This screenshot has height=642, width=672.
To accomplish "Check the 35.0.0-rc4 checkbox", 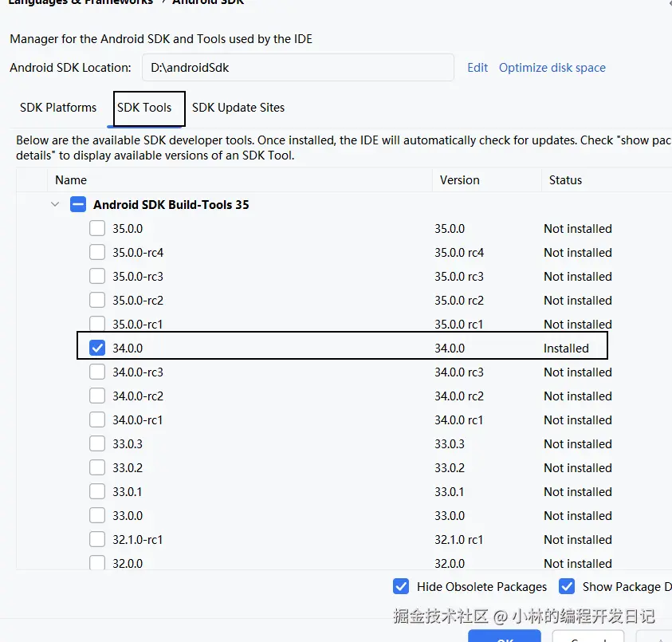I will 97,252.
